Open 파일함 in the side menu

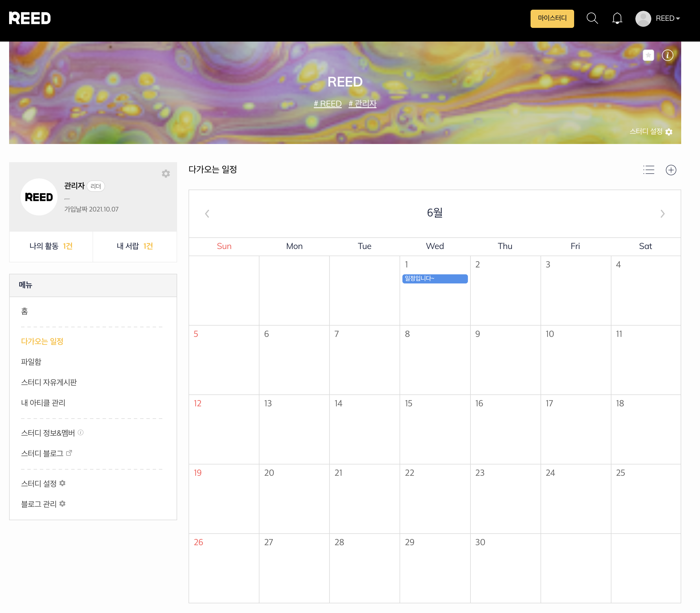pyautogui.click(x=31, y=362)
